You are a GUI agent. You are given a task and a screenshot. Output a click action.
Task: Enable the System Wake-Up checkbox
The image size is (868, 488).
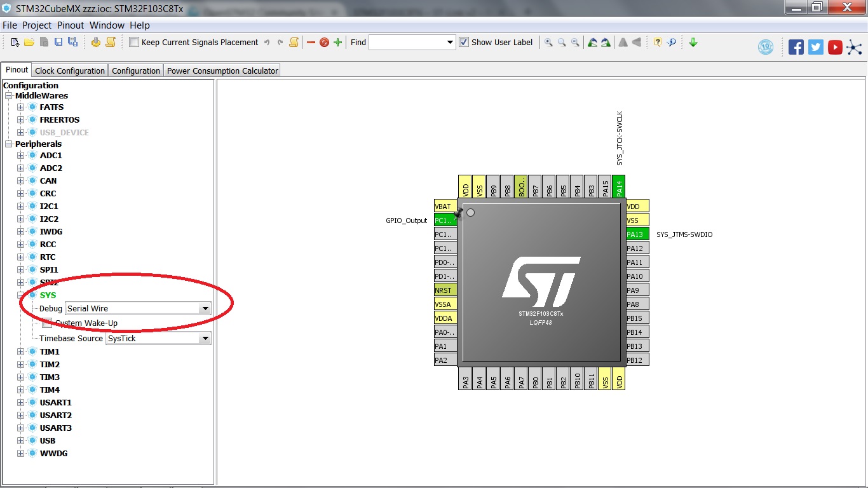47,323
